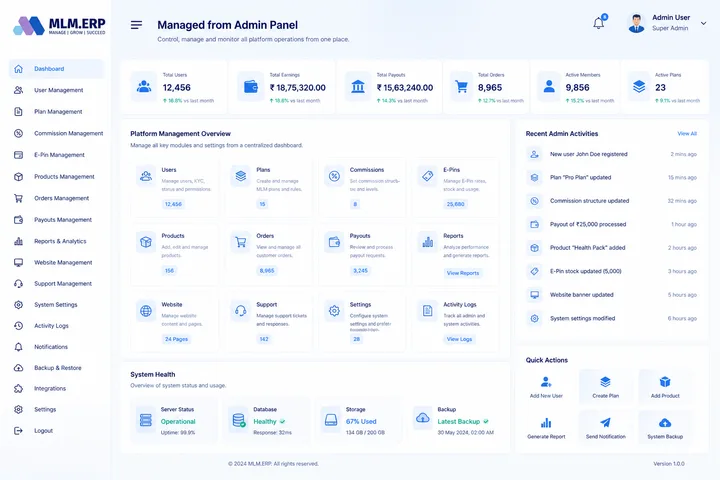Image resolution: width=720 pixels, height=480 pixels.
Task: Click 'Payout of ₹25,000 processed' activity
Action: [x=611, y=225]
